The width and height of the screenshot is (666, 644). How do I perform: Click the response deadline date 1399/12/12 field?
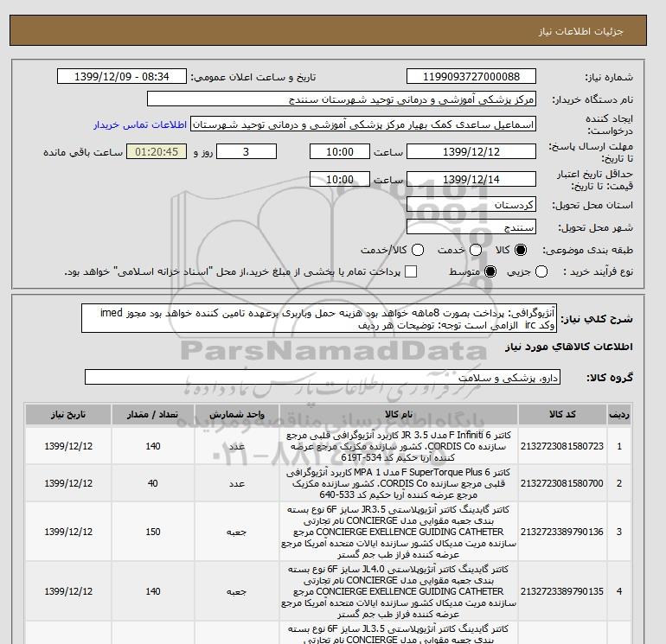471,151
